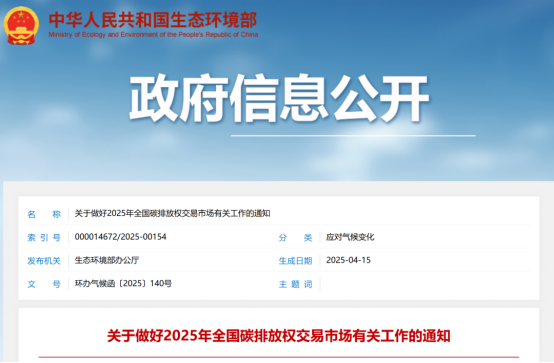The height and width of the screenshot is (363, 554).
Task: Select the 分类 field label
Action: point(295,238)
